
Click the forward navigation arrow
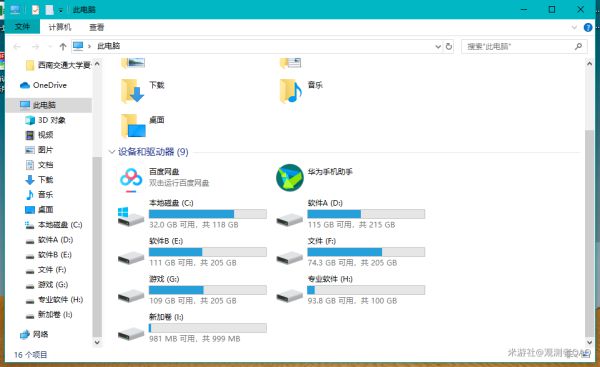click(35, 47)
